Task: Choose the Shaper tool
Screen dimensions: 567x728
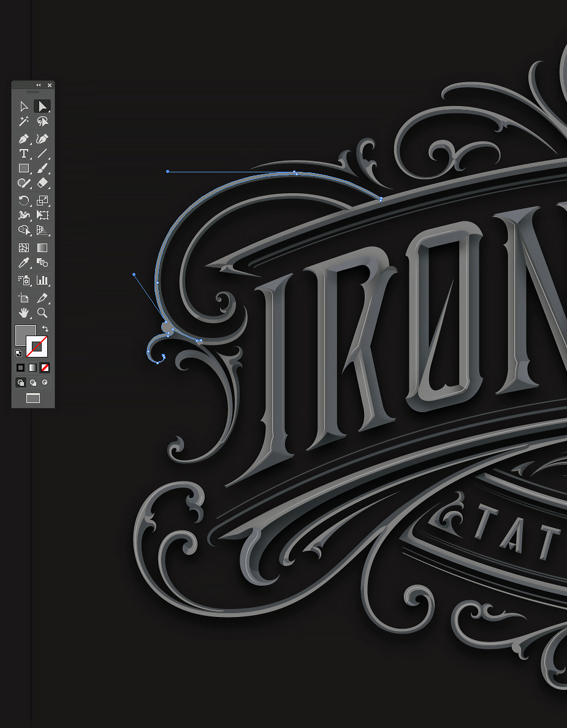Action: [x=24, y=183]
